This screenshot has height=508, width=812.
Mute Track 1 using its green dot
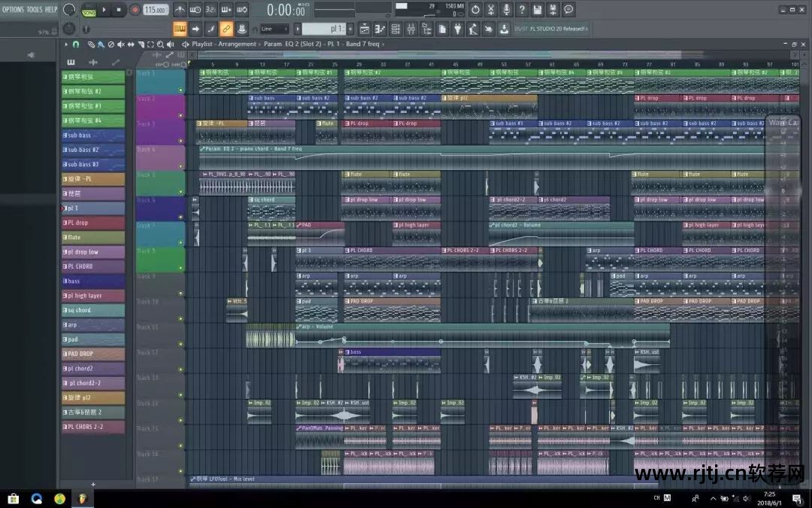[x=180, y=90]
